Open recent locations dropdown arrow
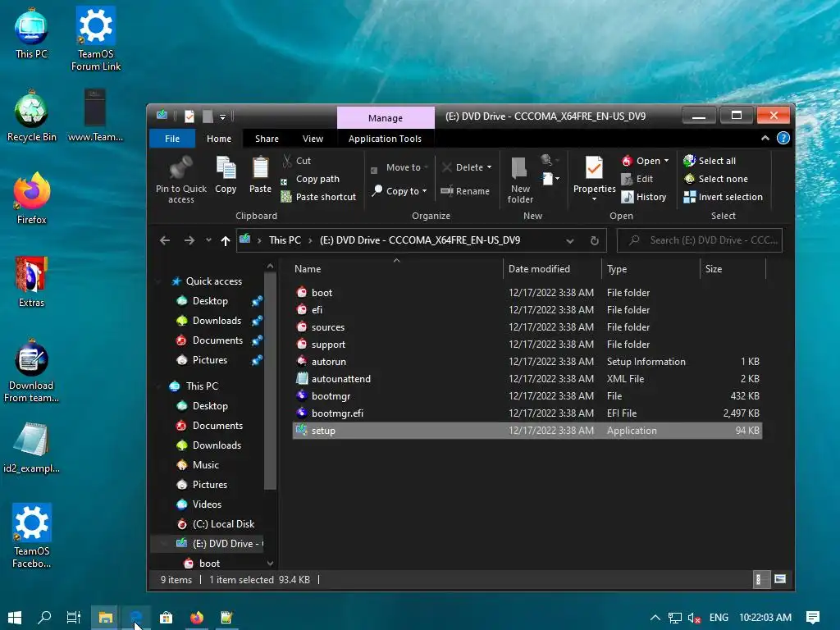The image size is (840, 630). pos(208,240)
